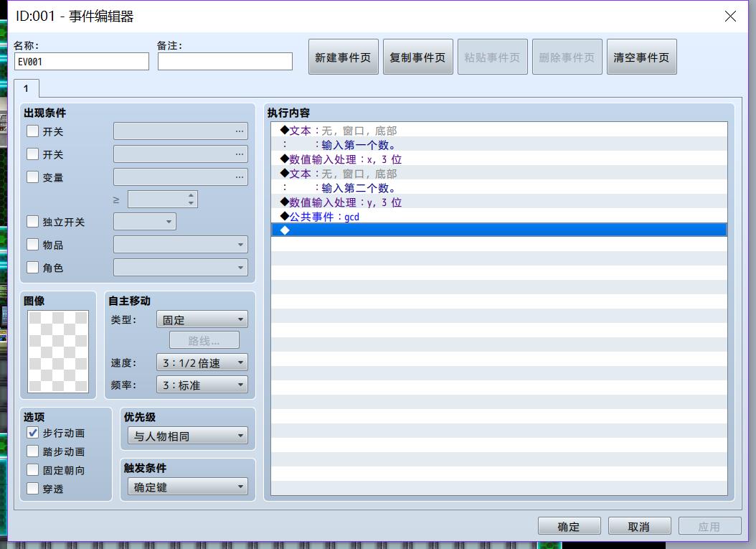
Task: Close the 事件编辑器 window
Action: [730, 17]
